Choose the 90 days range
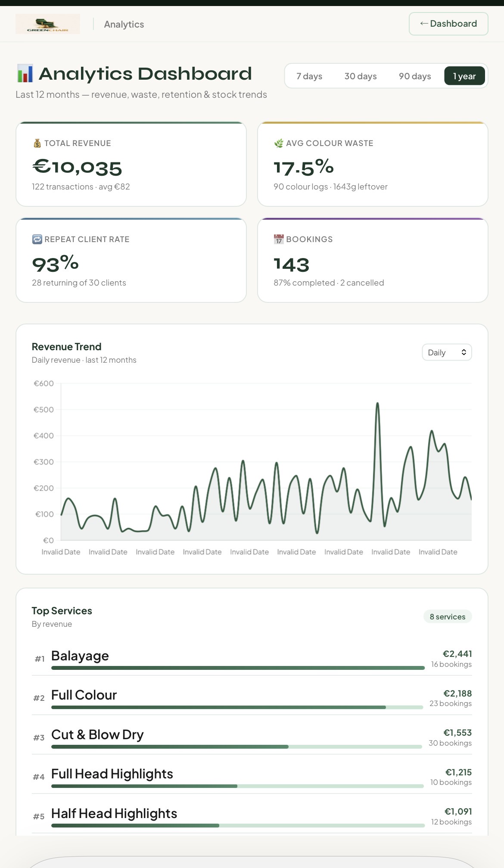504x868 pixels. [415, 76]
